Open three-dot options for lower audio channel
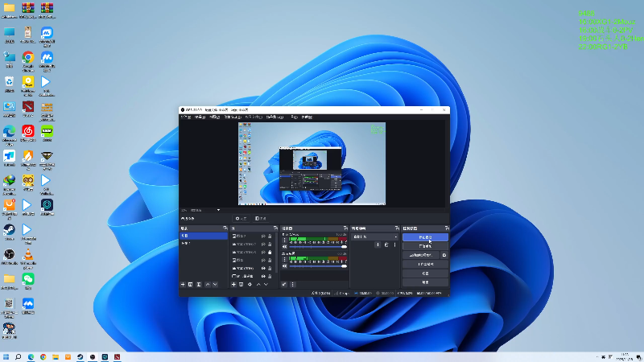This screenshot has width=644, height=362. [x=284, y=259]
